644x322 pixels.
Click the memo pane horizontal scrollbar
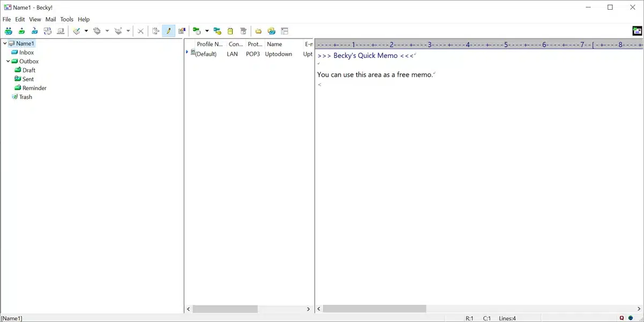pos(374,309)
